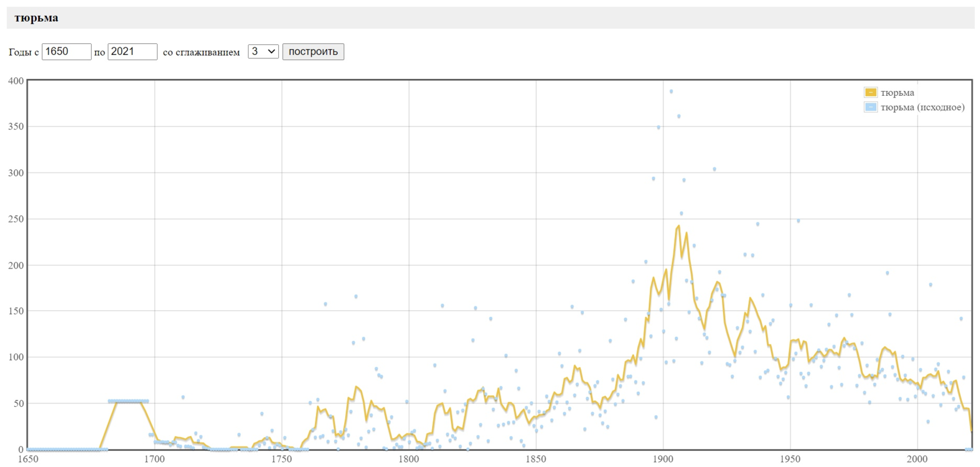Click the yellow тюрьма legend swatch
The image size is (980, 467).
871,93
